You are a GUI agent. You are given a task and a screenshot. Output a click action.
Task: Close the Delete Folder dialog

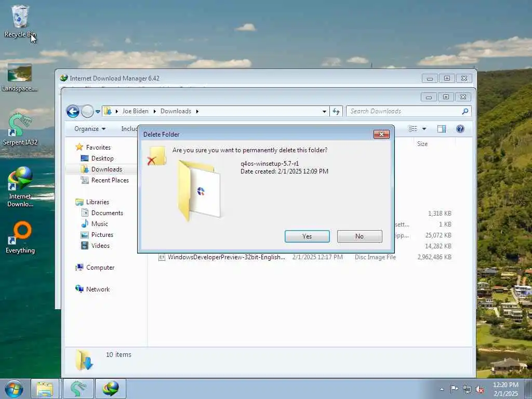(x=381, y=135)
